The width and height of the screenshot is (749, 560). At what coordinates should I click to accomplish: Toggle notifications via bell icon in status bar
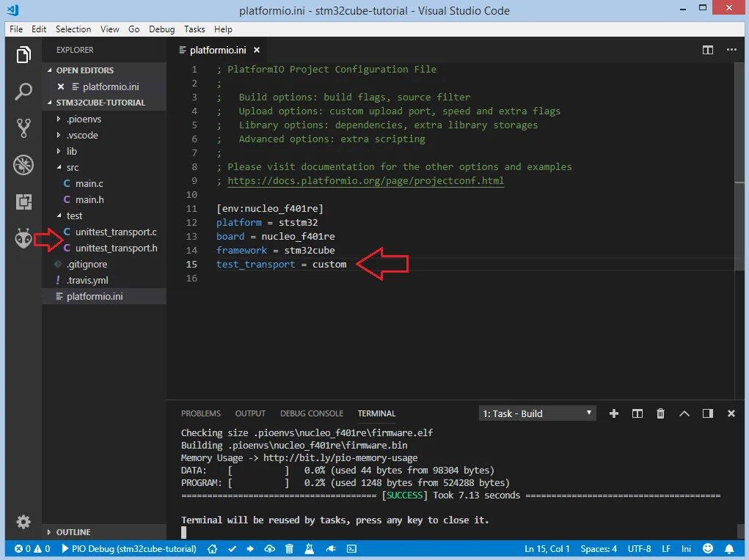(730, 548)
